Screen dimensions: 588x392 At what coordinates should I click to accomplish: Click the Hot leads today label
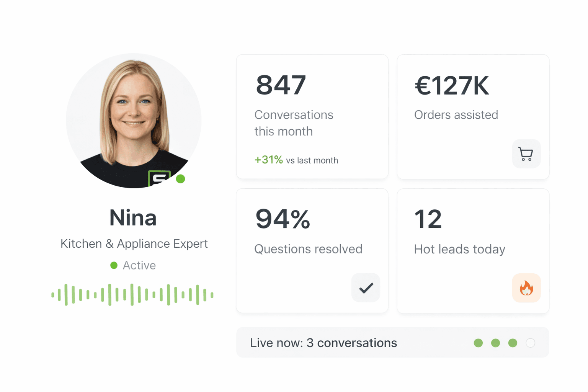coord(459,250)
